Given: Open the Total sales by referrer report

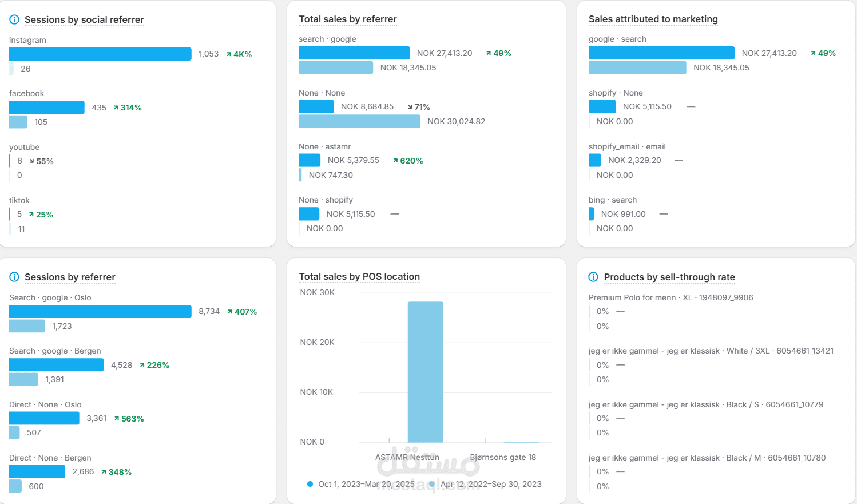Looking at the screenshot, I should point(347,19).
